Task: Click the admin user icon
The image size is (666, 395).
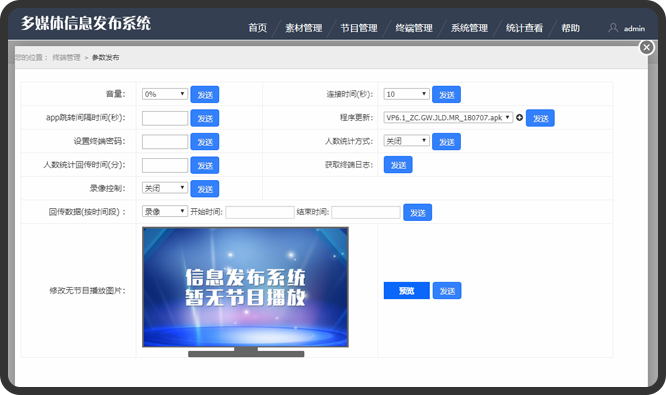Action: coord(612,28)
